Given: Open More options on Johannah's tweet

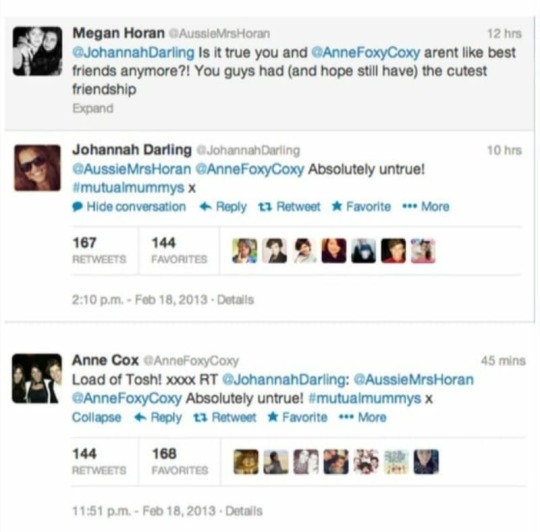Looking at the screenshot, I should point(426,207).
